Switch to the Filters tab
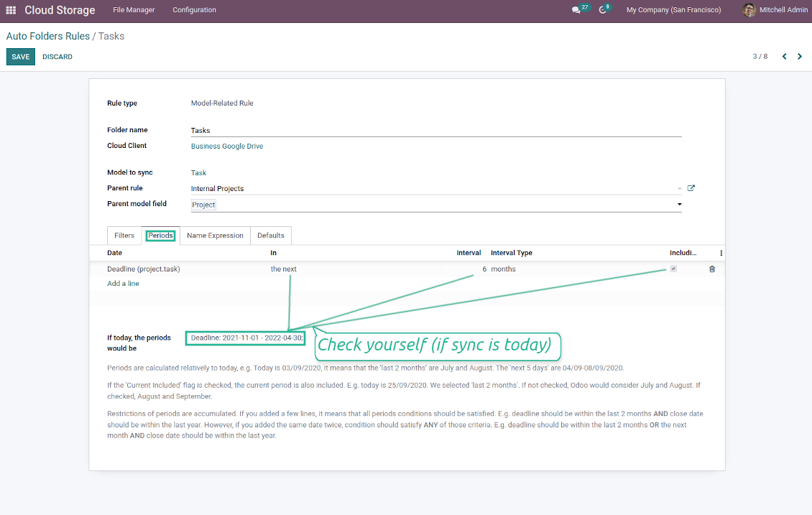Image resolution: width=812 pixels, height=515 pixels. click(x=124, y=236)
